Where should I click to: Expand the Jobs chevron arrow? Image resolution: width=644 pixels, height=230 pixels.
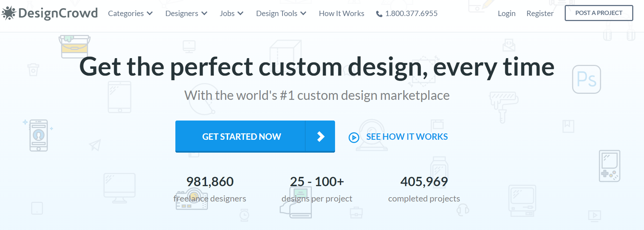coord(240,14)
